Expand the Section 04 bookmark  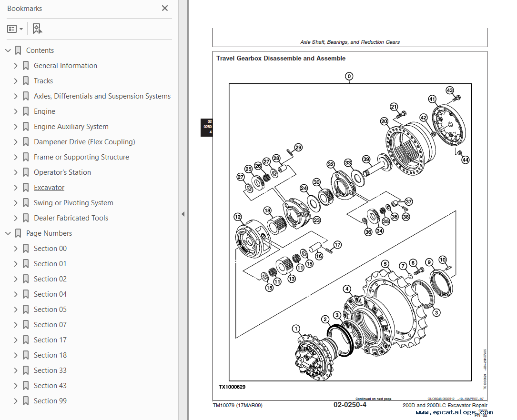16,294
